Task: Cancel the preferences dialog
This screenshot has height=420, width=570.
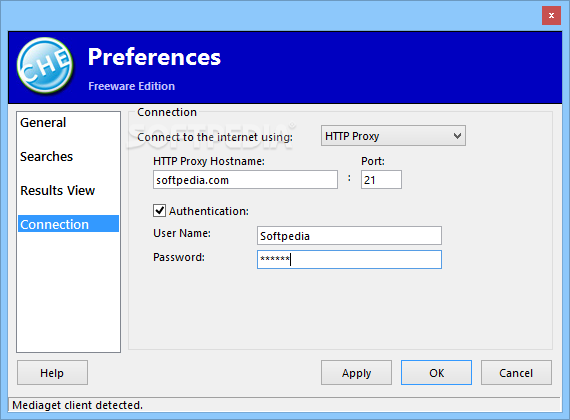Action: pos(516,373)
